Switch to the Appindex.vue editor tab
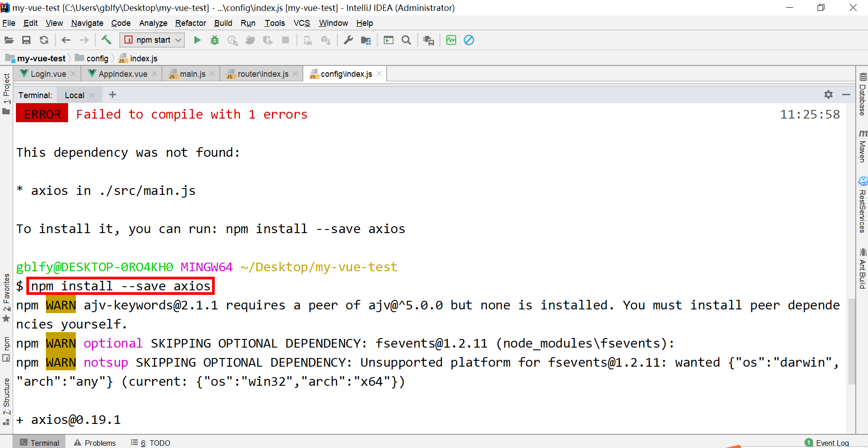868x448 pixels. coord(123,74)
